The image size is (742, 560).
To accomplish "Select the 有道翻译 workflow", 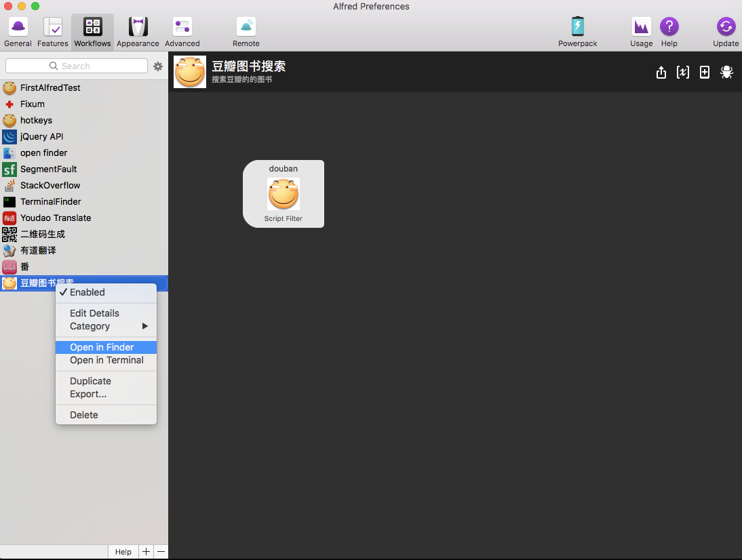I will pos(84,251).
